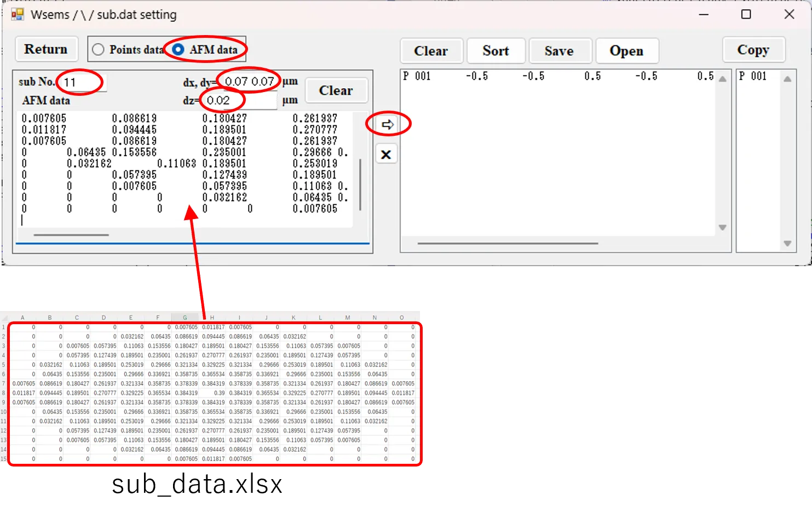Screen dimensions: 812x518
Task: Click the points list horizontal scrollbar
Action: [508, 243]
